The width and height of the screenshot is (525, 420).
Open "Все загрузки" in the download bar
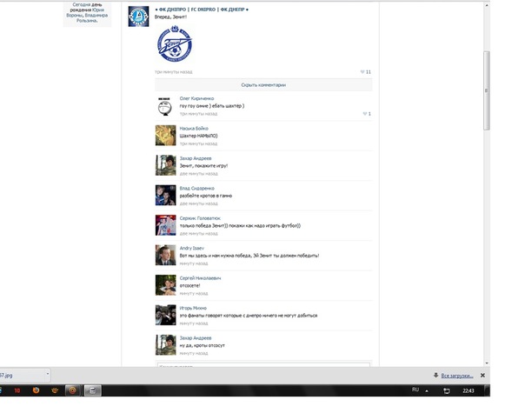coord(457,375)
